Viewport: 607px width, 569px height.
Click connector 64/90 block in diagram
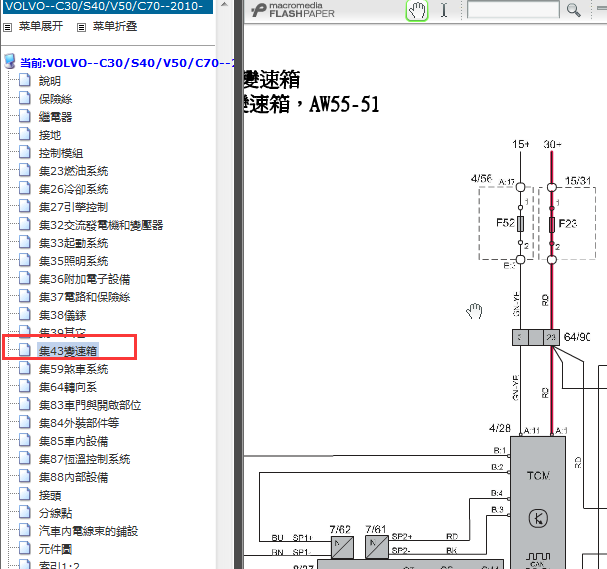(x=536, y=338)
